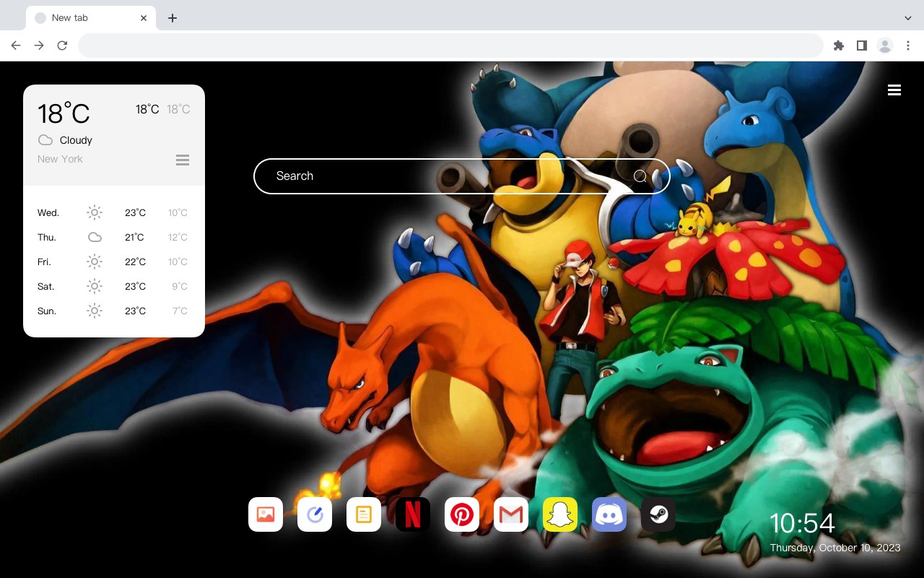Open a new browser tab

[x=172, y=18]
